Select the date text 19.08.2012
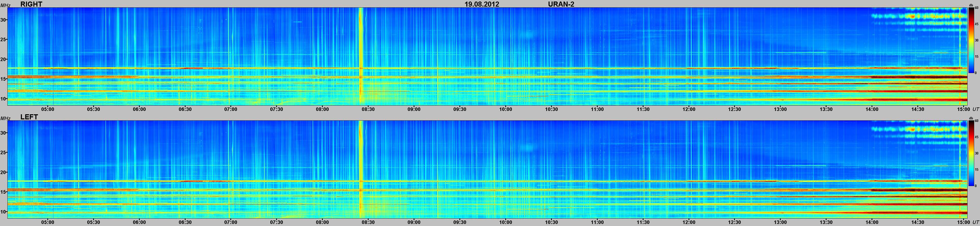 pyautogui.click(x=482, y=4)
